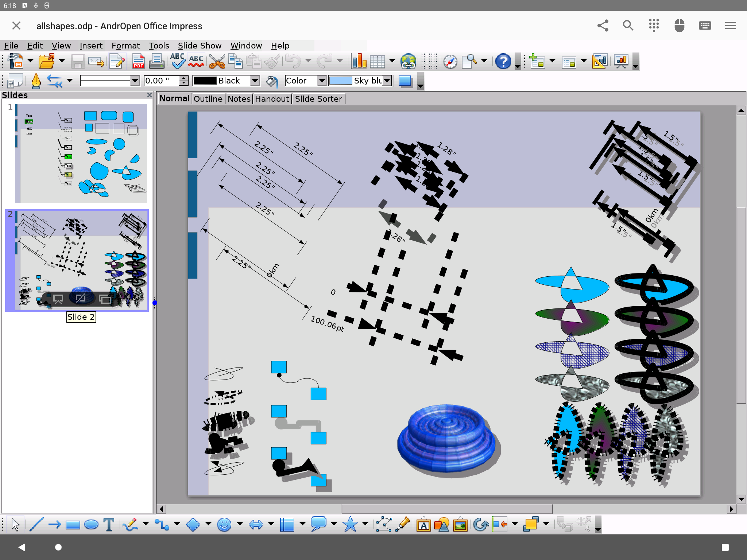Open the Slide Show menu
This screenshot has width=747, height=560.
pyautogui.click(x=200, y=46)
